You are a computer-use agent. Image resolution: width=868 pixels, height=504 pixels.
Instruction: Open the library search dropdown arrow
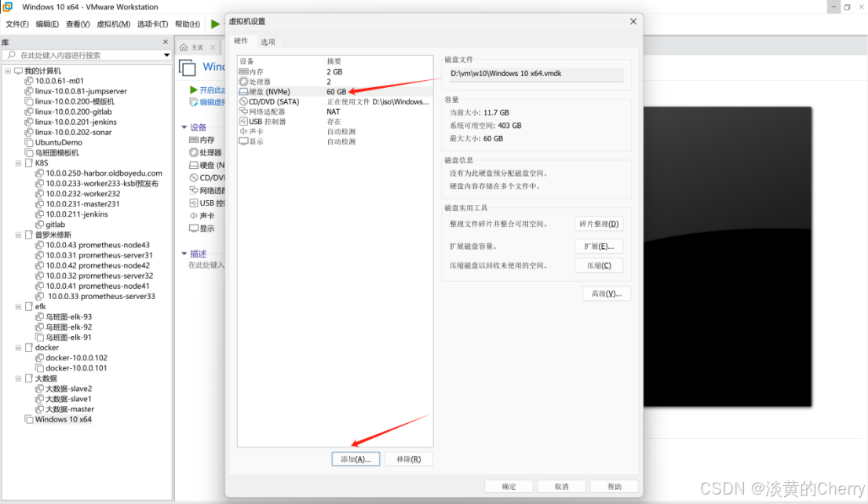[x=166, y=55]
